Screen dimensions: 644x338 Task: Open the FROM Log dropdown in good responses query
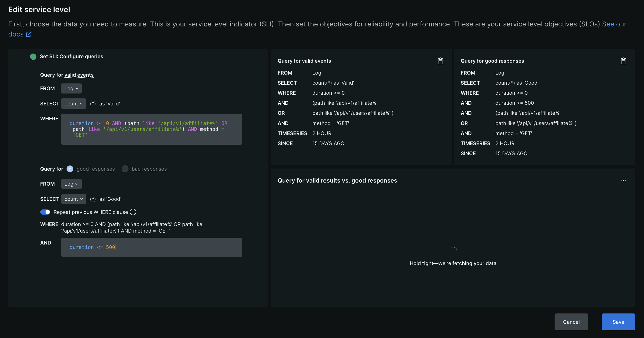pos(71,184)
